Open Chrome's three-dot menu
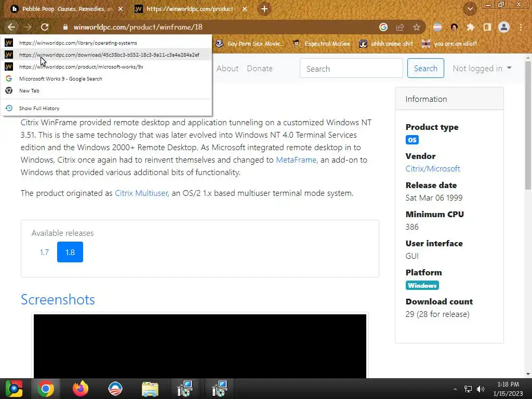The width and height of the screenshot is (532, 399). 521,27
